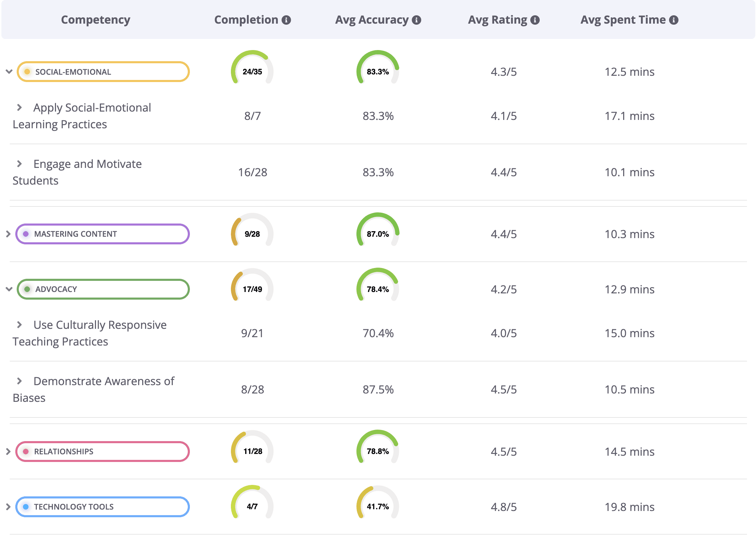Open Engage and Motivate Students skill
This screenshot has width=756, height=536.
click(x=87, y=164)
